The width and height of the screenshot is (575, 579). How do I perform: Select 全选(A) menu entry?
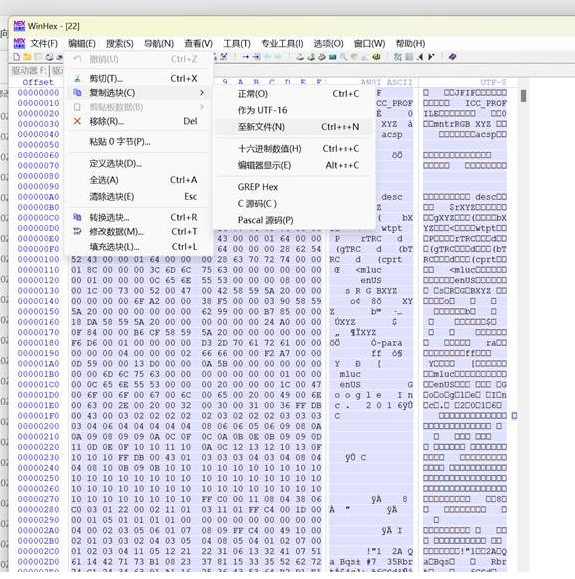click(x=138, y=180)
